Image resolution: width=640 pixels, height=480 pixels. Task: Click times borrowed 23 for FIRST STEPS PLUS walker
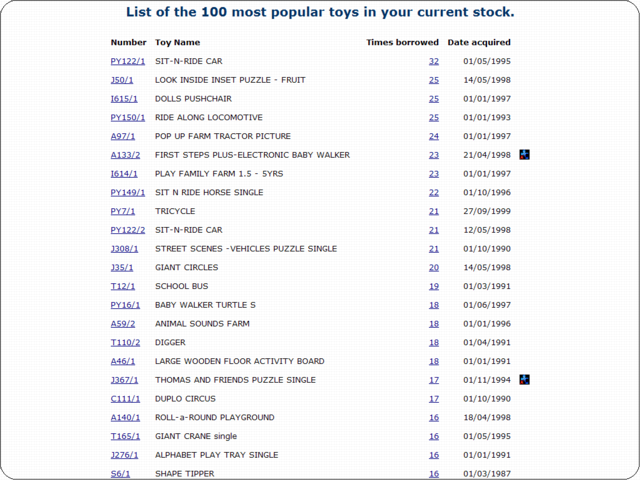click(x=434, y=155)
